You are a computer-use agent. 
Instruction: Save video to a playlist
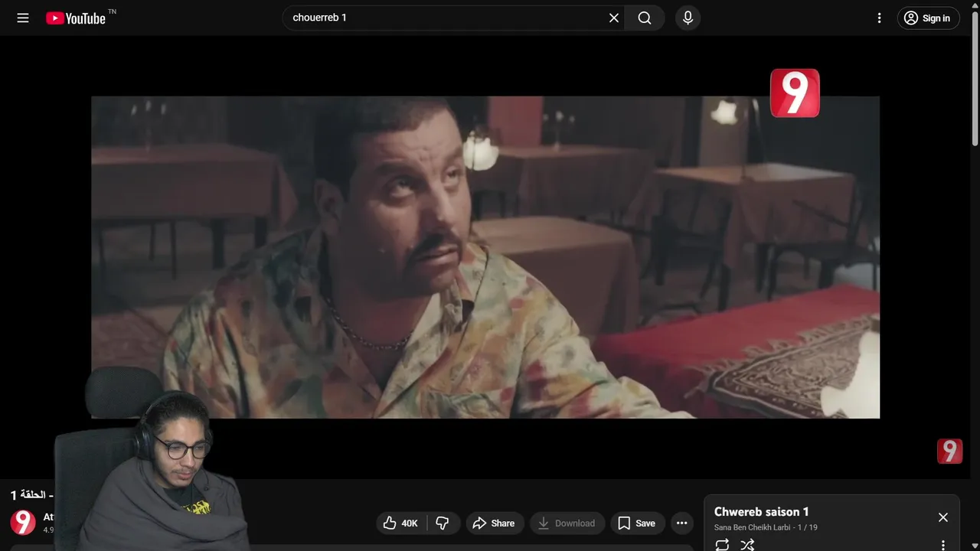pyautogui.click(x=637, y=523)
